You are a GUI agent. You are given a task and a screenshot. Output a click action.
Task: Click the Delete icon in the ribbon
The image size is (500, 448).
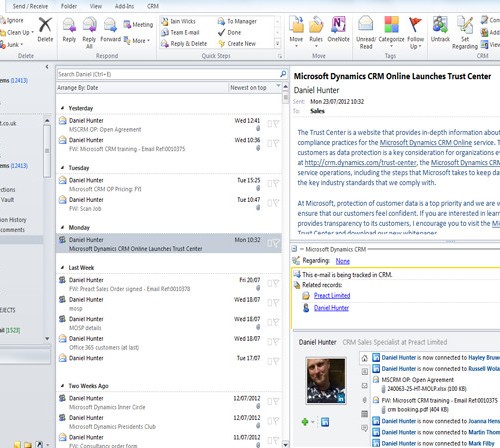click(x=45, y=25)
